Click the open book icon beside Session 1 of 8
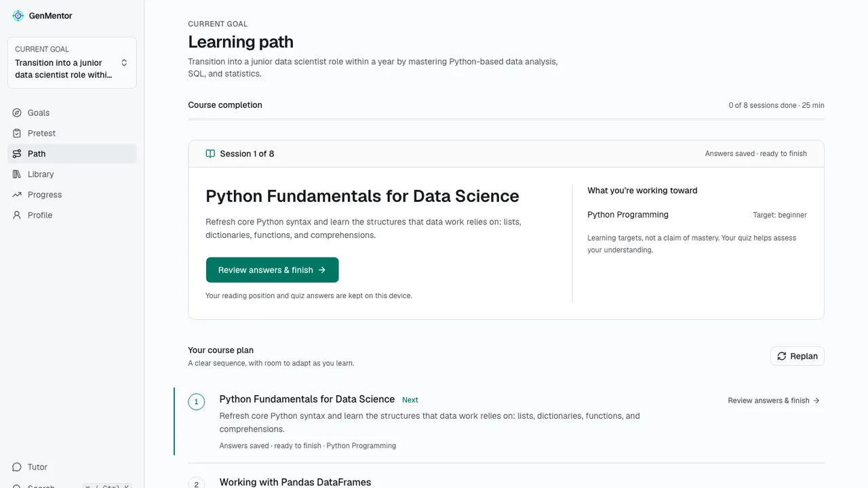This screenshot has height=488, width=868. pos(210,154)
